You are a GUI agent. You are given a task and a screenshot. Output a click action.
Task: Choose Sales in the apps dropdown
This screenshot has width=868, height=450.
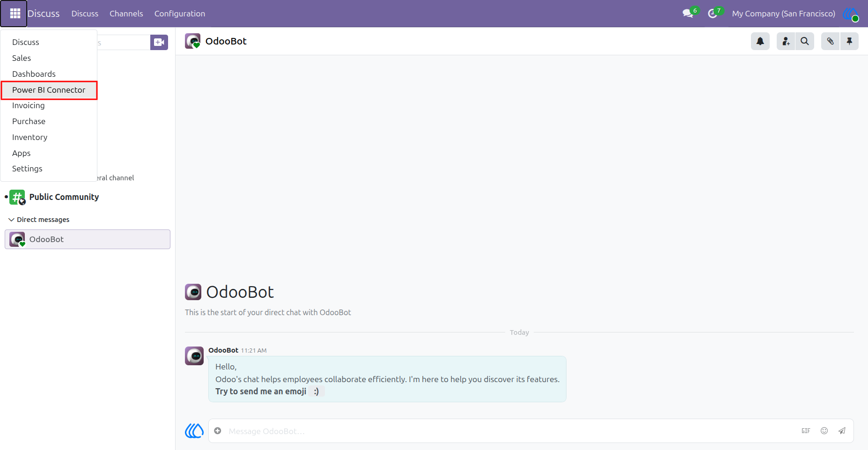(49, 58)
